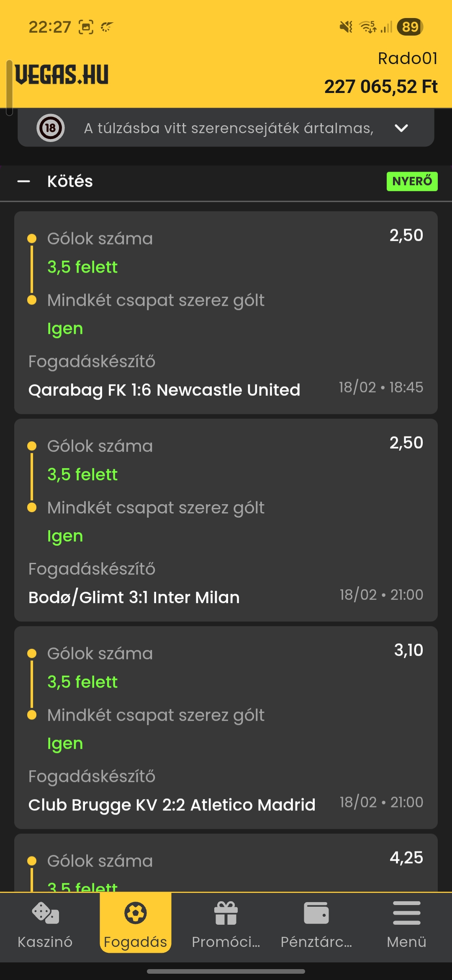The image size is (452, 980).
Task: Open the Kaszinó dice icon
Action: point(45,913)
